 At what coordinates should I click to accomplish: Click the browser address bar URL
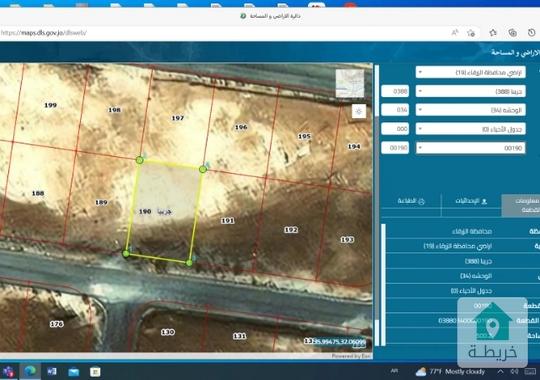coord(44,33)
